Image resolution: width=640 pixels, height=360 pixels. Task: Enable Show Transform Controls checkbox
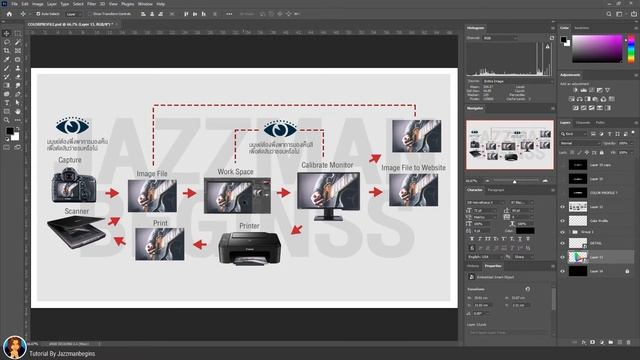point(91,14)
